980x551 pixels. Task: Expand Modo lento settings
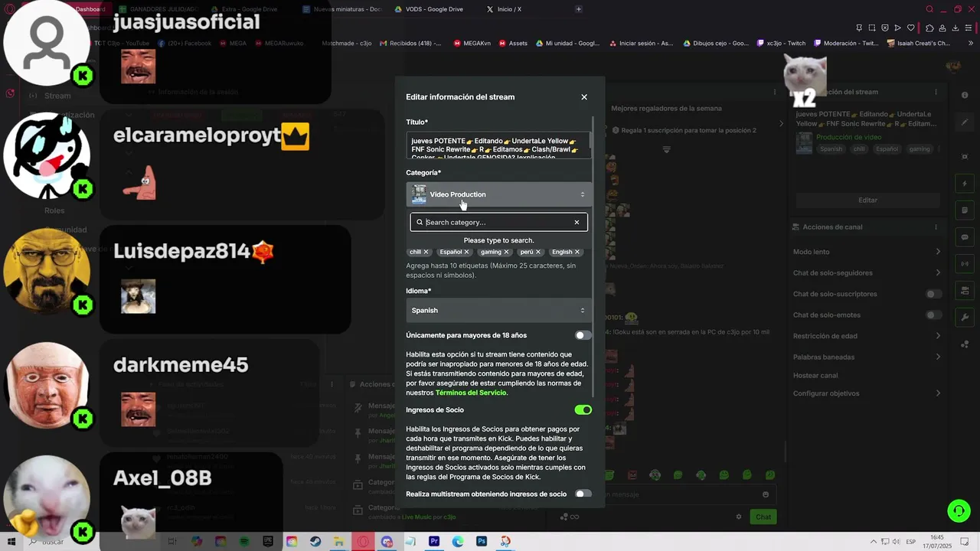[938, 252]
